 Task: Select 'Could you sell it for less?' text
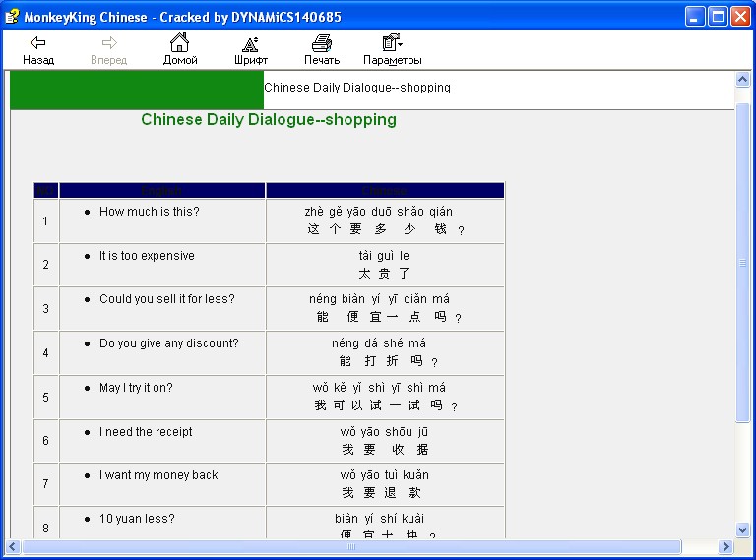[166, 299]
